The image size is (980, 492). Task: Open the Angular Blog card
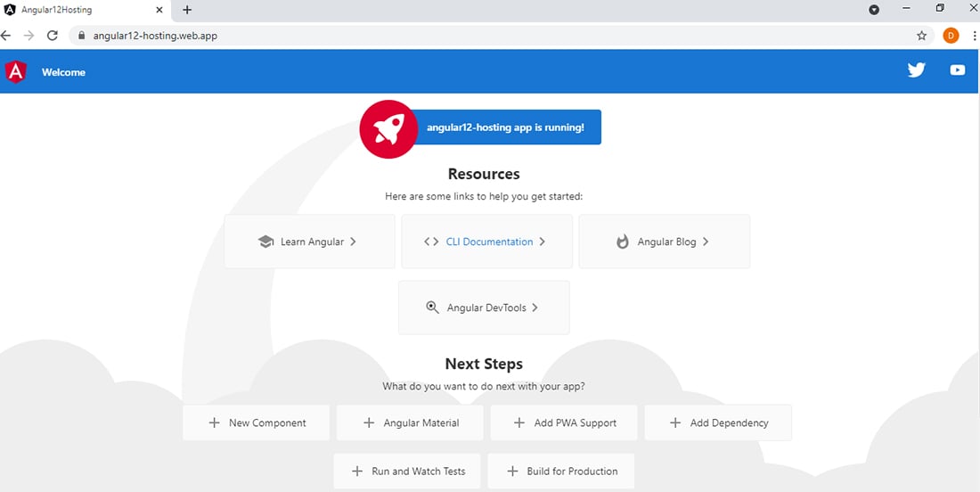665,242
